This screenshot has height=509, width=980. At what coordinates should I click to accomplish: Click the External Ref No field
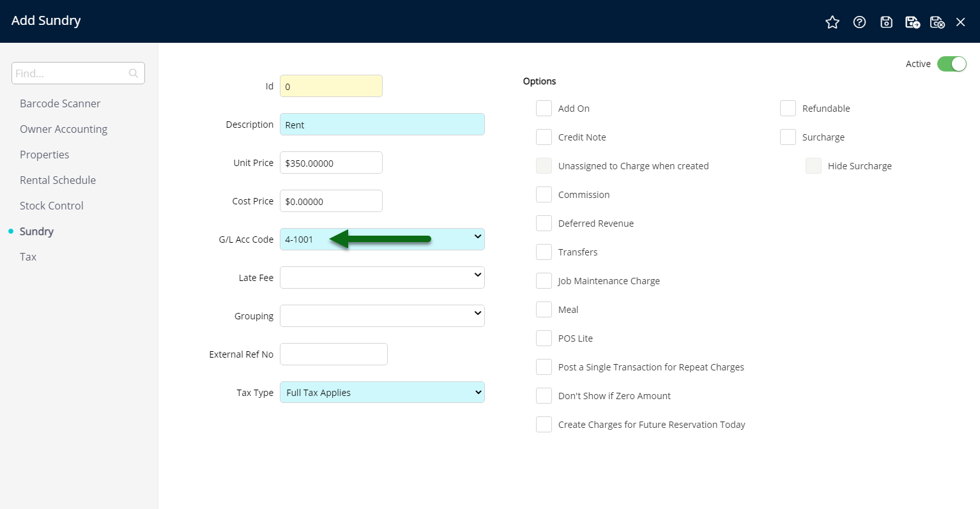[333, 354]
